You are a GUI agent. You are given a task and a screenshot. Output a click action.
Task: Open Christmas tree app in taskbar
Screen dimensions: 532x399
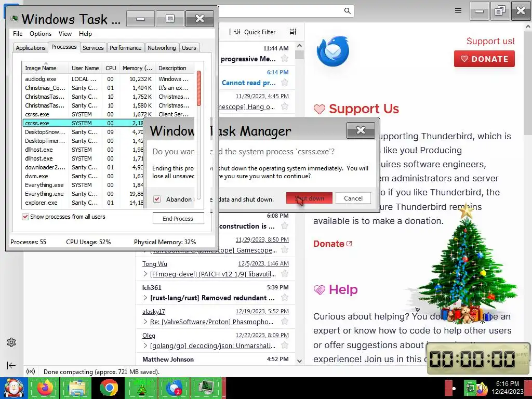141,389
